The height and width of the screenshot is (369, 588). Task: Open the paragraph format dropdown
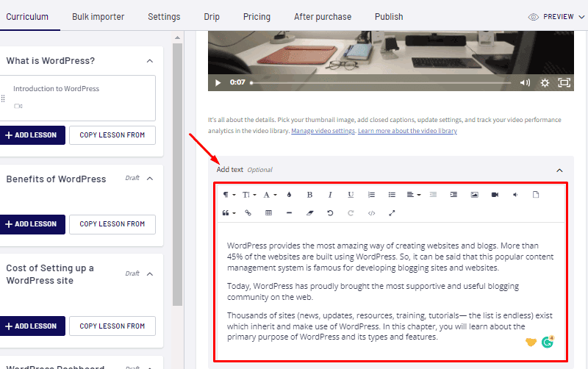(x=229, y=195)
